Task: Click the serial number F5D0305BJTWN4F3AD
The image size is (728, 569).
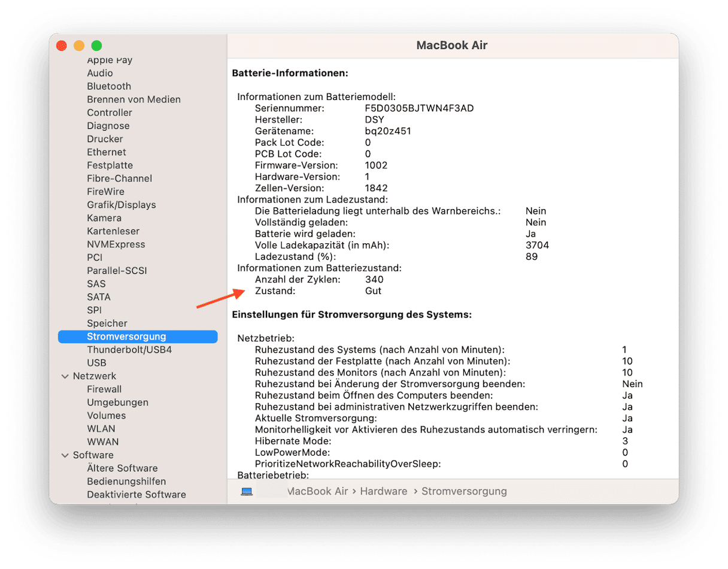Action: 420,108
